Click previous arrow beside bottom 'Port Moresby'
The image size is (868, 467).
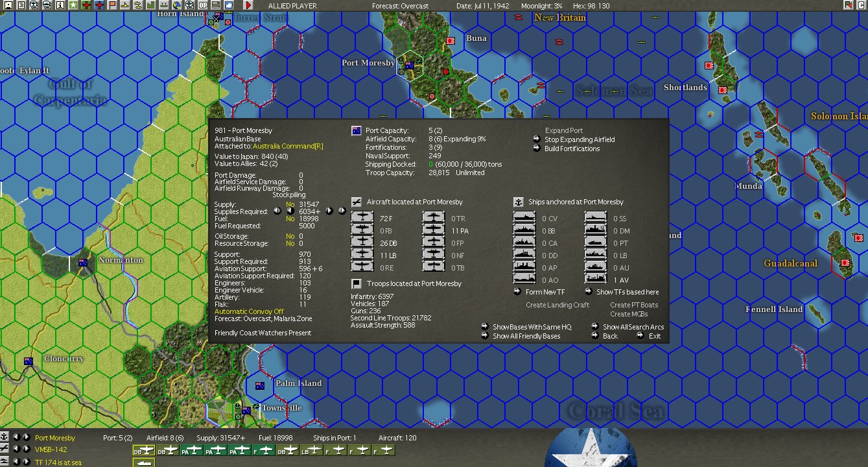(16, 438)
